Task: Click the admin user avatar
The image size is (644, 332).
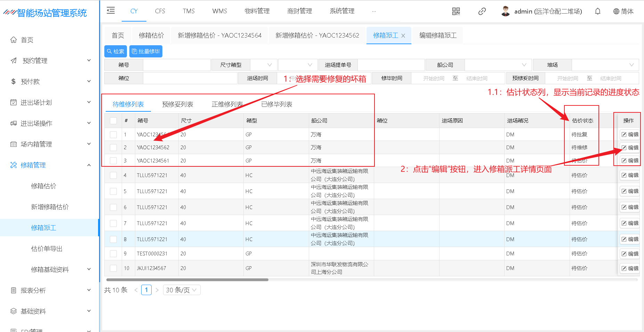Action: pos(506,11)
